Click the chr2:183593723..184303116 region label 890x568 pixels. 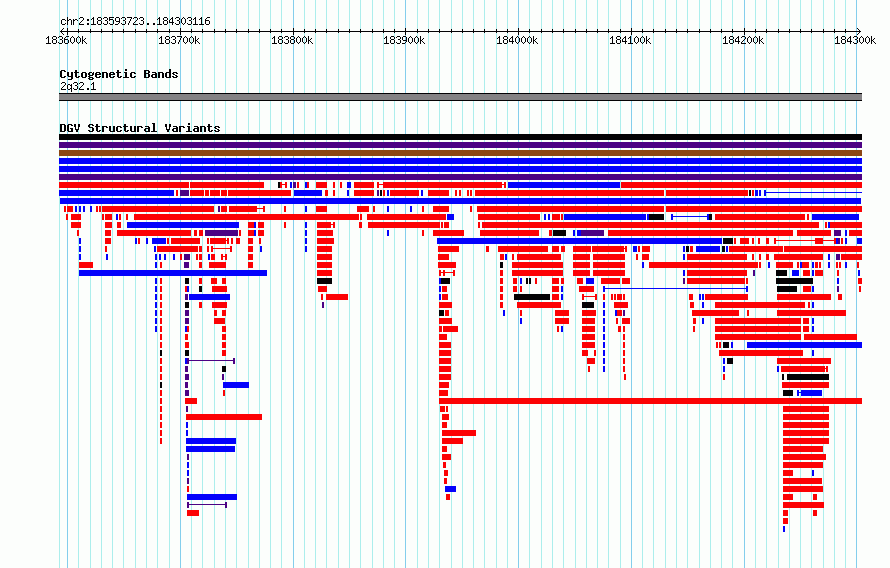135,22
